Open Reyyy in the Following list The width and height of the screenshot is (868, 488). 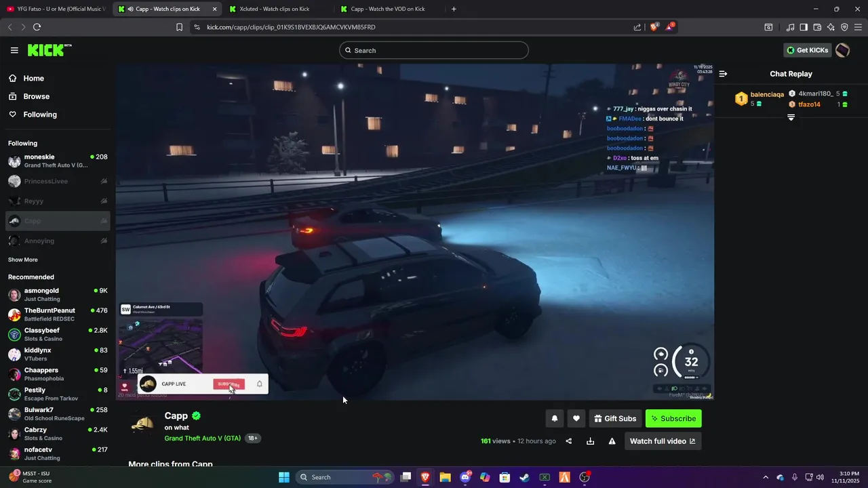click(x=58, y=201)
